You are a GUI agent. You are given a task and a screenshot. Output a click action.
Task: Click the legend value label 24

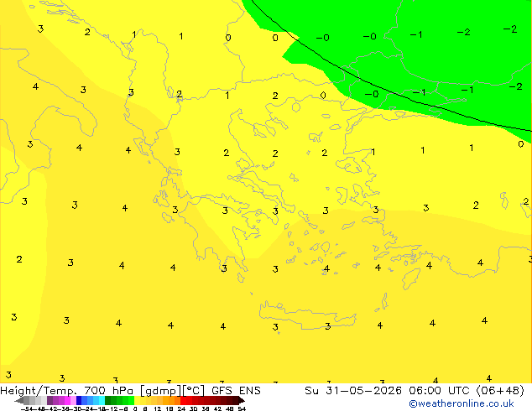(181, 408)
